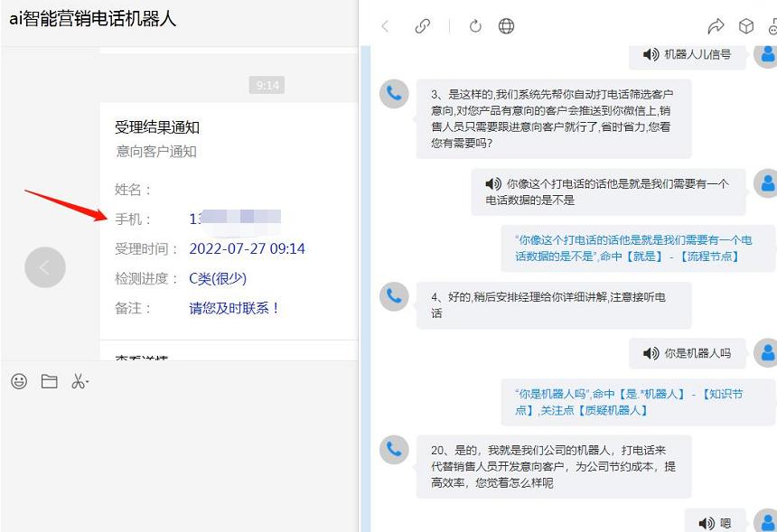Click the share/forward icon in top toolbar
Viewport: 777px width, 532px height.
716,26
